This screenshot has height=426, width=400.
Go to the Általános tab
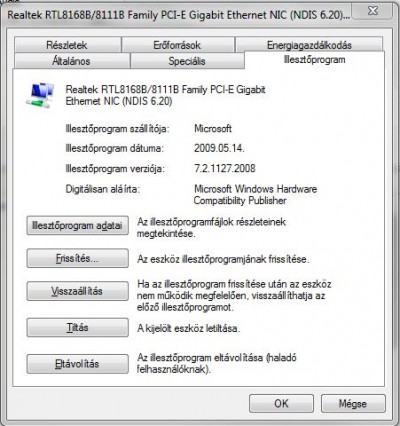coord(71,61)
